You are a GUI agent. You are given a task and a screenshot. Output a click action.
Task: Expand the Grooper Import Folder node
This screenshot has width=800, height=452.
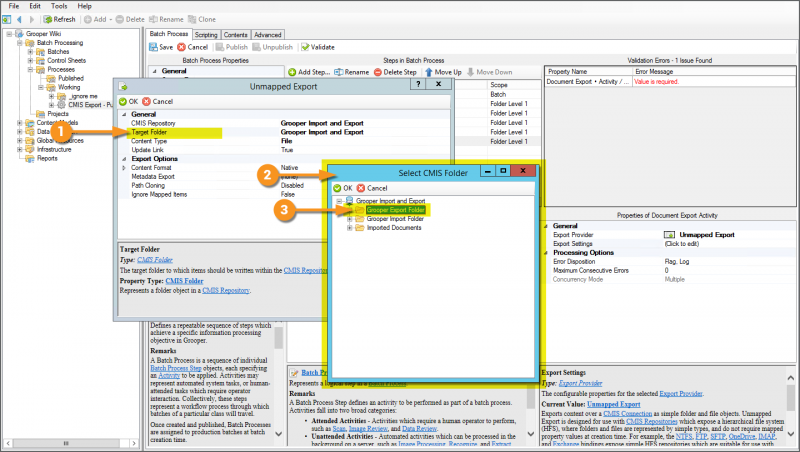tap(348, 219)
